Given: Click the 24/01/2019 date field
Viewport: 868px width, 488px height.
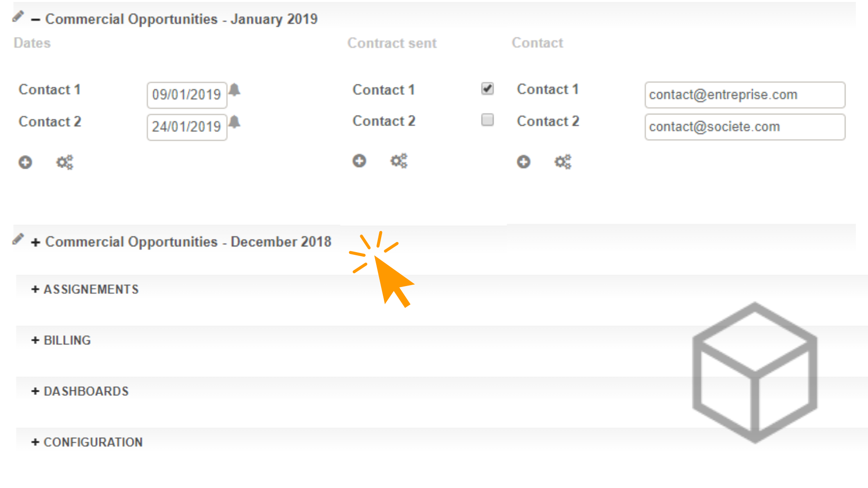Looking at the screenshot, I should coord(187,127).
